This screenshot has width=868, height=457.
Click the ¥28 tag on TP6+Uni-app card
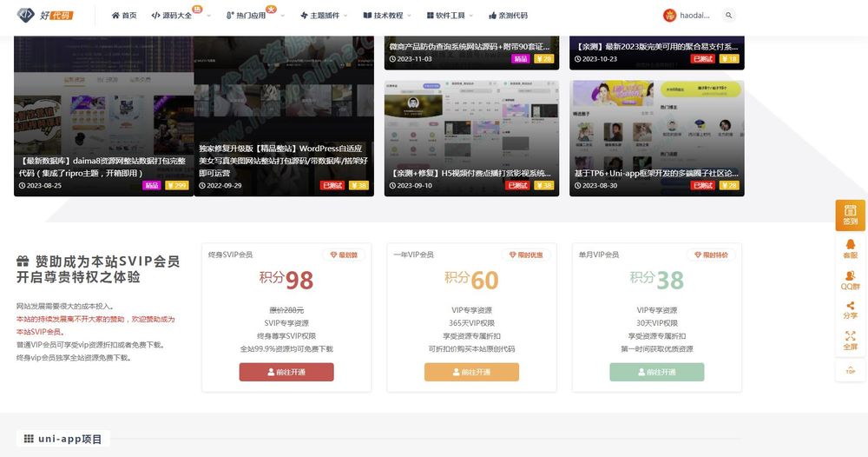(730, 186)
